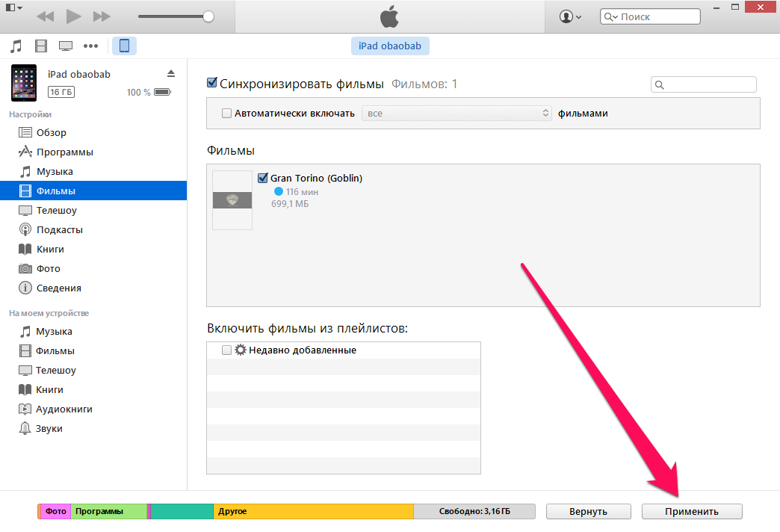Toggle Синхронизировать фильмы checkbox
The image size is (780, 532).
pos(212,83)
